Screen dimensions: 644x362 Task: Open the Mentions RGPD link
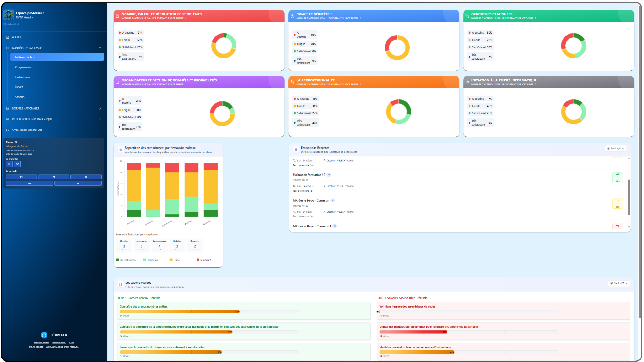coord(59,343)
